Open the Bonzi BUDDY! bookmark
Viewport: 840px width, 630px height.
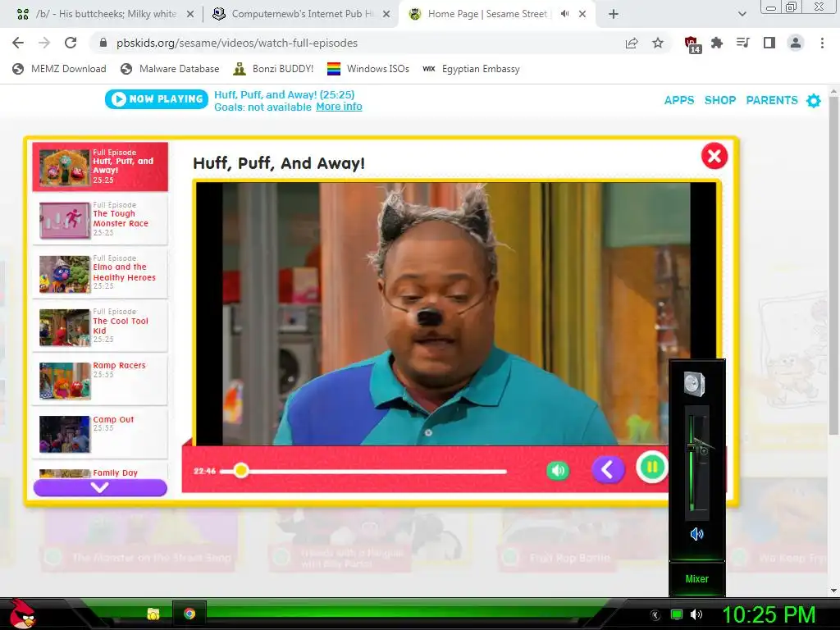(273, 69)
